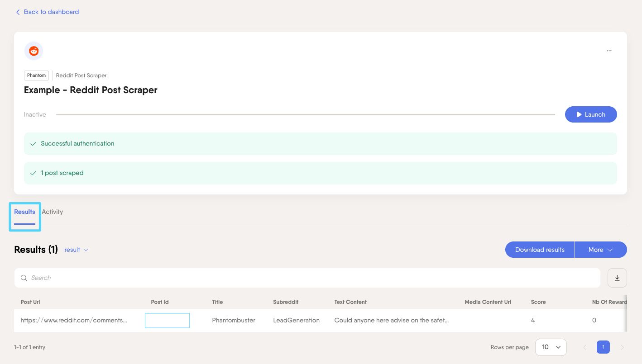Open the three-dot options menu
The width and height of the screenshot is (642, 364).
pos(609,51)
